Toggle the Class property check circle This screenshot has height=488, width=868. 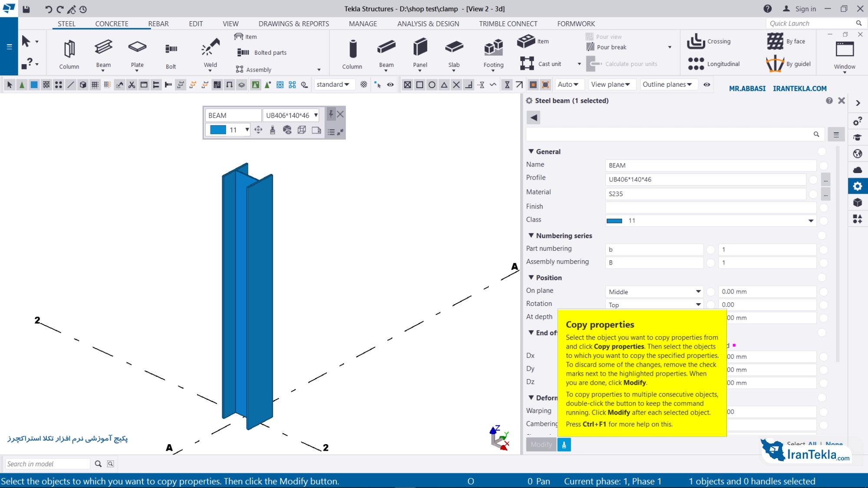pos(824,221)
